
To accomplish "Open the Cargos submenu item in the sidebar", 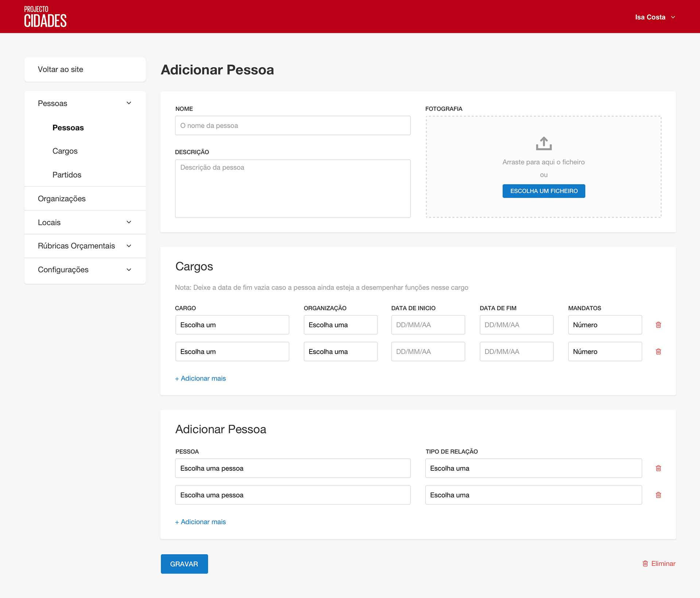I will tap(65, 151).
